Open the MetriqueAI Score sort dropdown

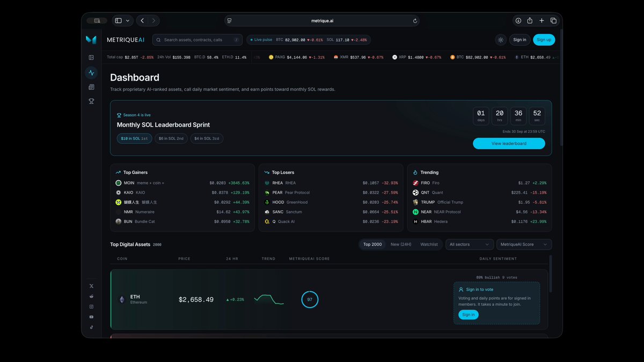coord(524,244)
